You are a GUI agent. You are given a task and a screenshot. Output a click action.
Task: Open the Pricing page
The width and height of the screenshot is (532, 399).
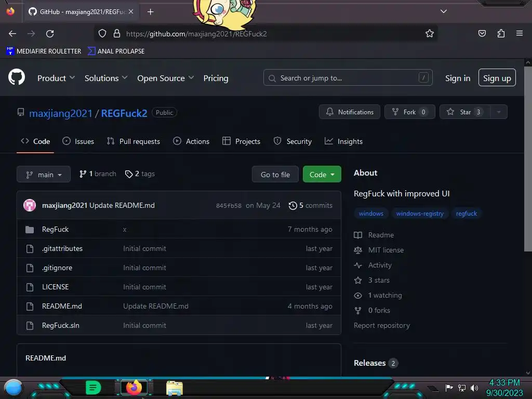pos(216,78)
